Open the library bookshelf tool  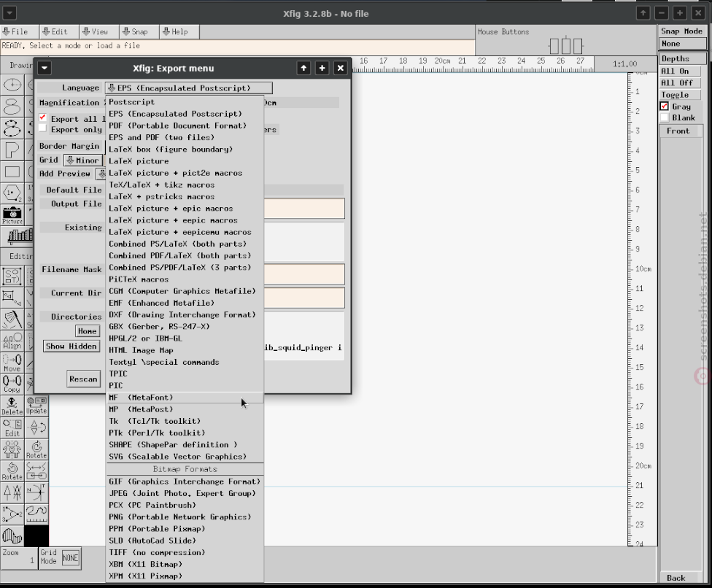click(18, 236)
